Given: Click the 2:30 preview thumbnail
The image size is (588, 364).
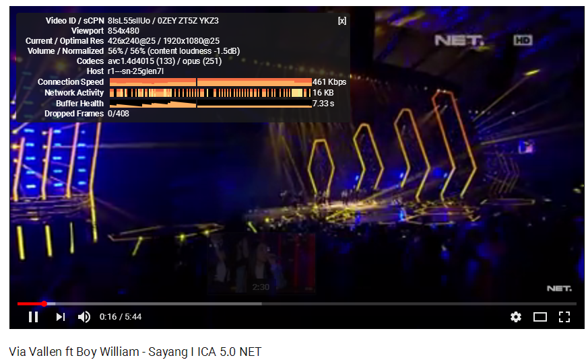Looking at the screenshot, I should click(261, 263).
